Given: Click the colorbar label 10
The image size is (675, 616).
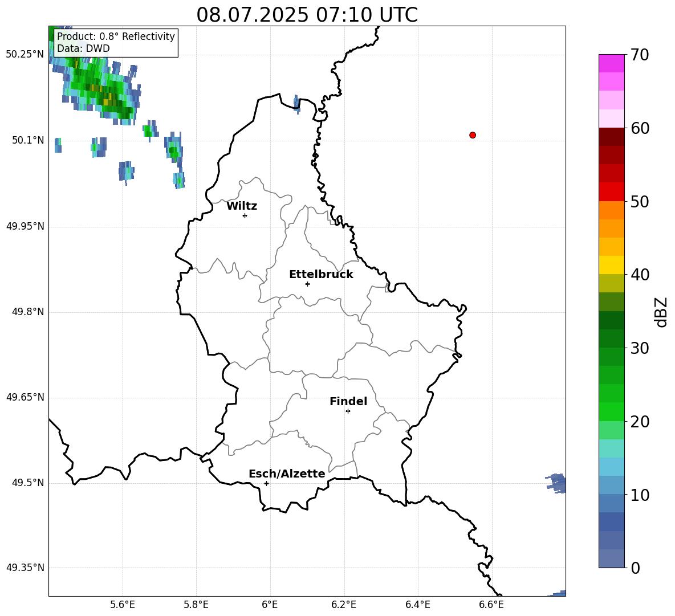Looking at the screenshot, I should tap(640, 495).
